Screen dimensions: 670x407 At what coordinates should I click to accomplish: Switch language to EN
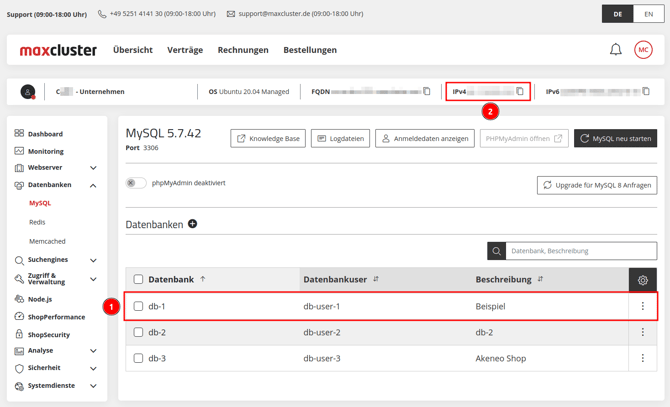tap(648, 14)
